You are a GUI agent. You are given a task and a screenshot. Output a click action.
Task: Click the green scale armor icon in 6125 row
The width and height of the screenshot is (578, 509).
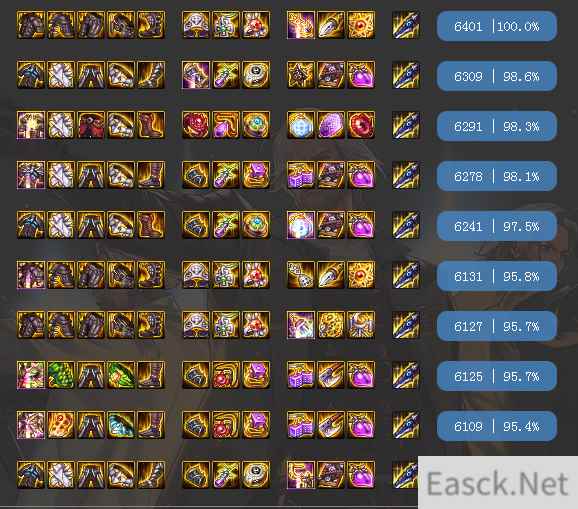(61, 375)
